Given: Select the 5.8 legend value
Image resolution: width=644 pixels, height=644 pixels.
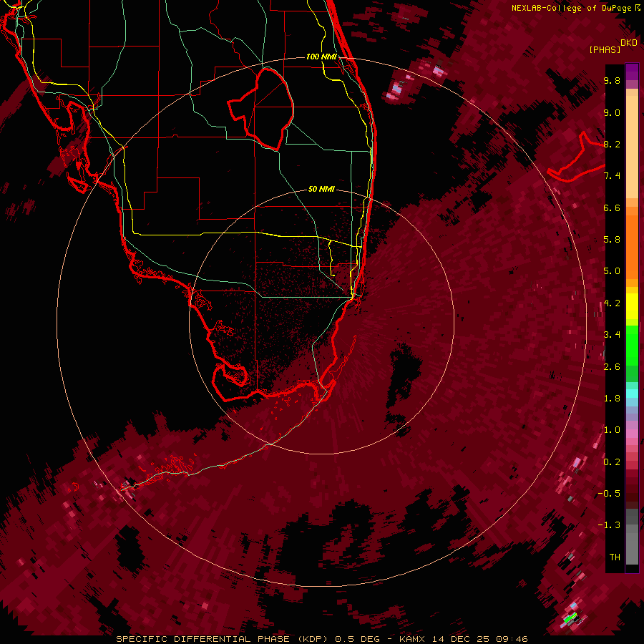Looking at the screenshot, I should coord(612,240).
